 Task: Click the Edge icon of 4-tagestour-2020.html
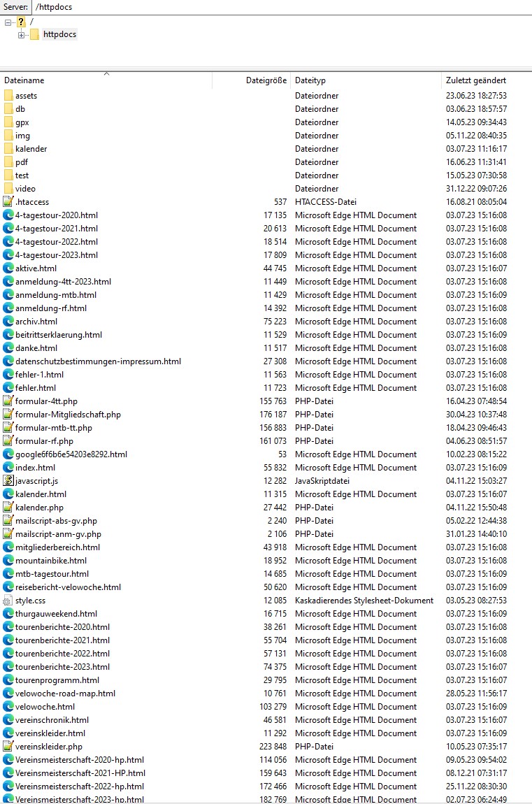pyautogui.click(x=8, y=215)
